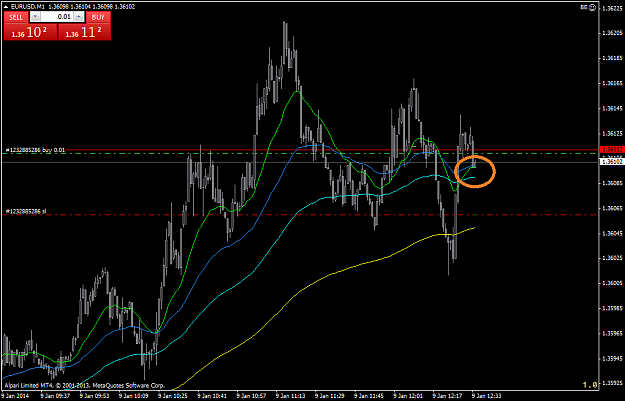Click the yellow 1.0 indicator value
The image size is (625, 401).
pos(590,385)
